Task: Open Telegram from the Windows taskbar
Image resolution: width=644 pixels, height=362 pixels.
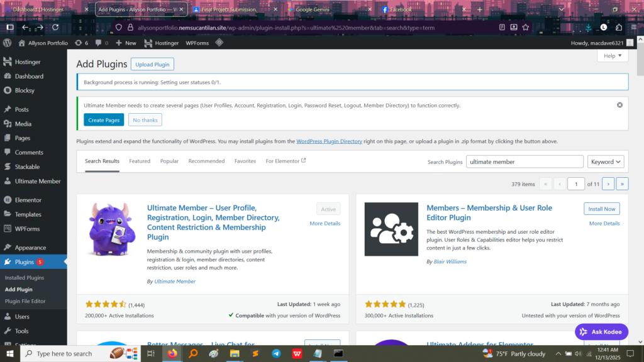Action: pyautogui.click(x=276, y=354)
